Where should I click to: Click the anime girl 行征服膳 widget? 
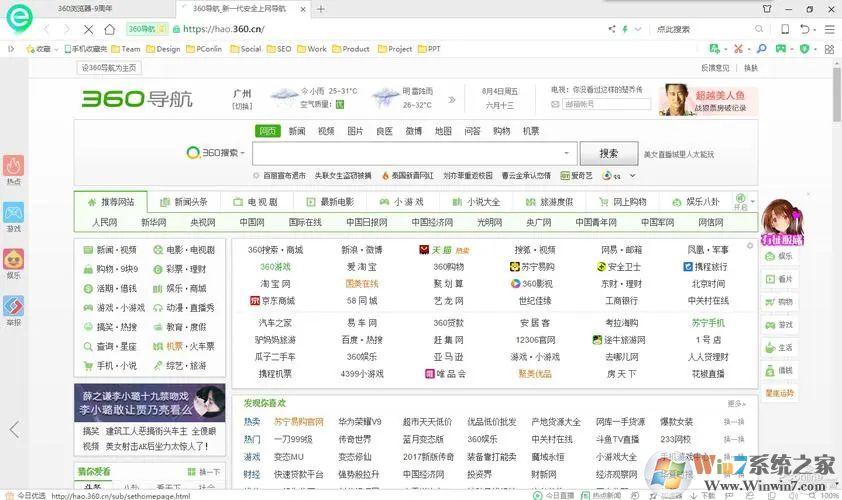[x=782, y=222]
